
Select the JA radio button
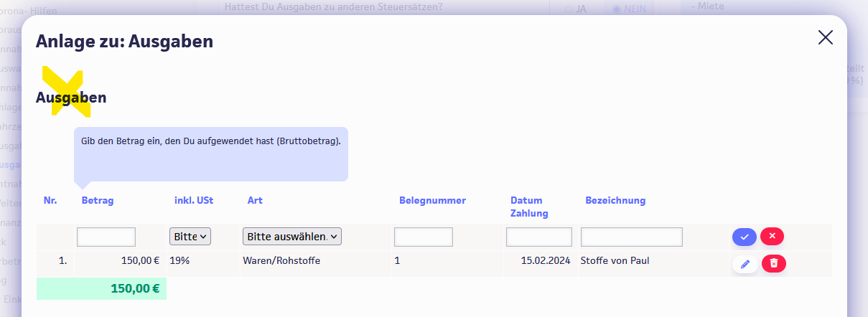[x=569, y=9]
